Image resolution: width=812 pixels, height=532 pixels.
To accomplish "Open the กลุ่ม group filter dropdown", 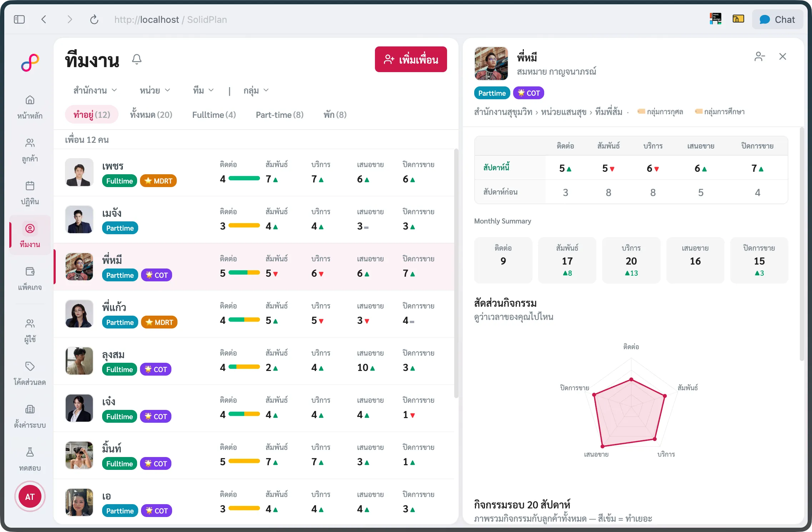I will pyautogui.click(x=256, y=90).
